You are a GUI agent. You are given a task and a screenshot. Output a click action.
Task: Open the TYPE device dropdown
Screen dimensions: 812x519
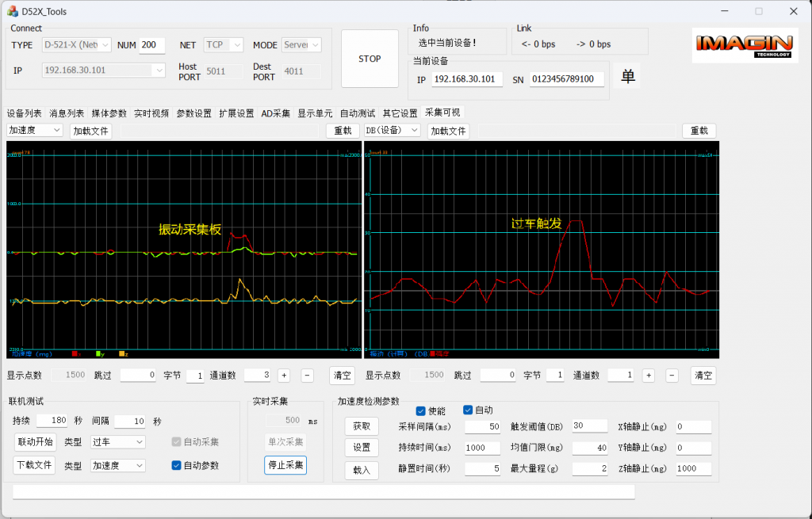[x=76, y=45]
